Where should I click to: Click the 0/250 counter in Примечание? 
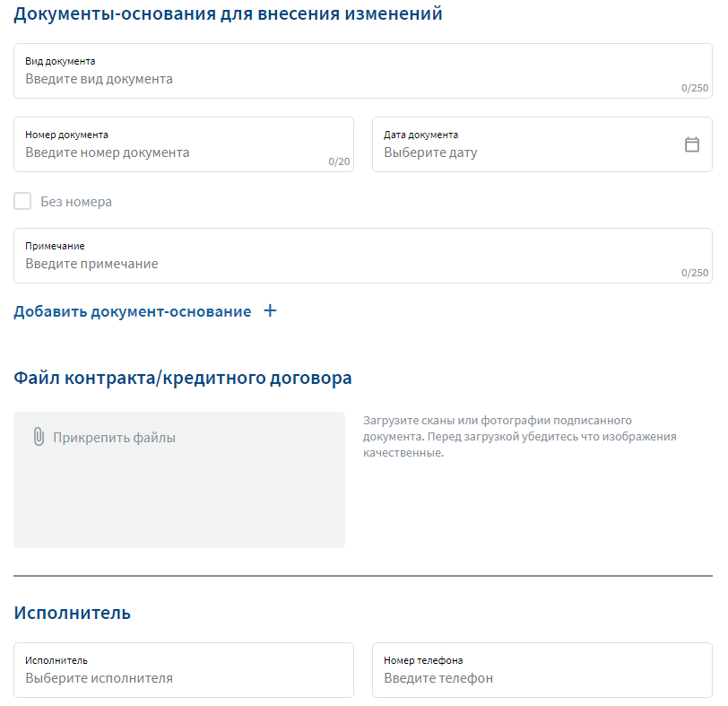695,273
